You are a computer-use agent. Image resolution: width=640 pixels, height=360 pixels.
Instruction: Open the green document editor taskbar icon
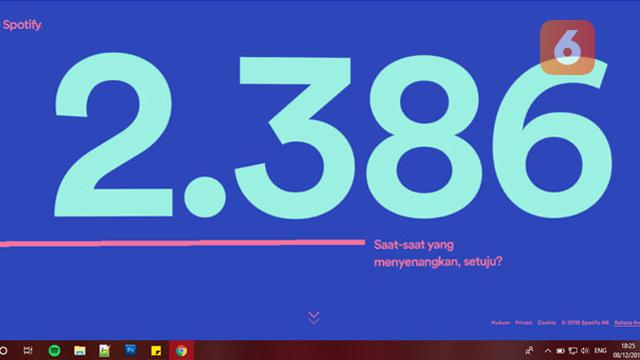[104, 351]
